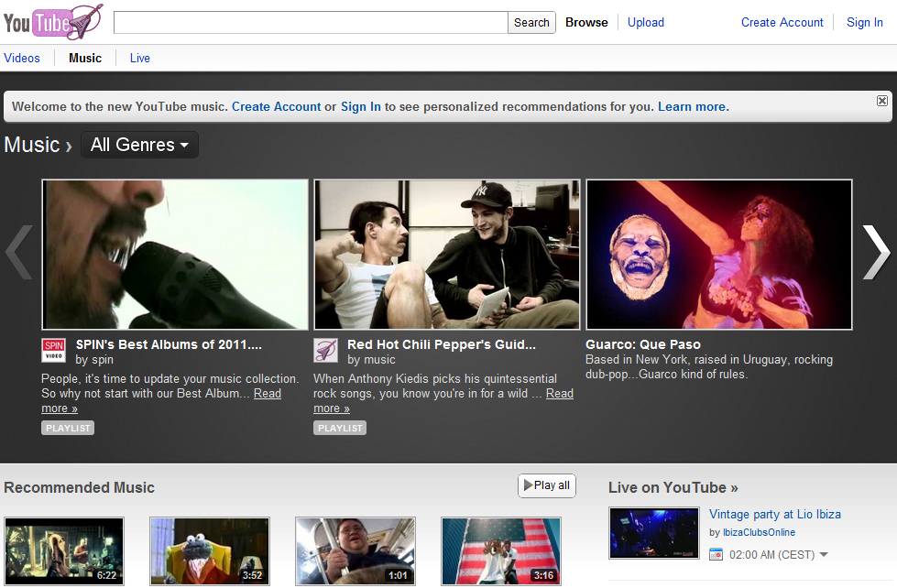Click the 'by music' author text

(x=371, y=360)
